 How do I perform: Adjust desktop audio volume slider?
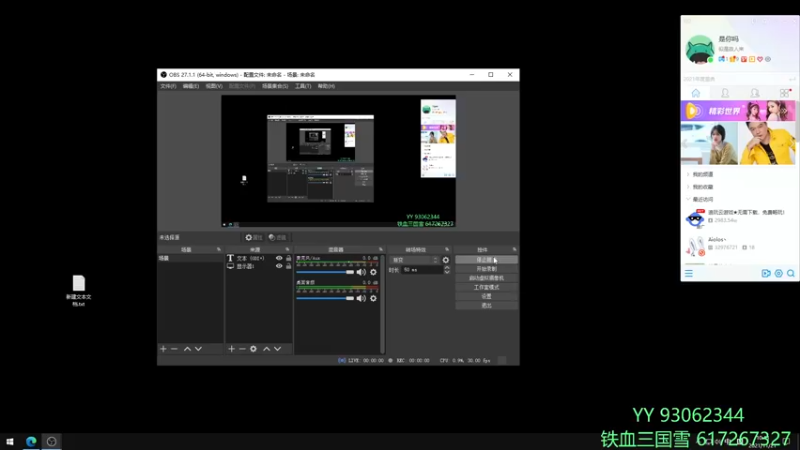pyautogui.click(x=326, y=298)
